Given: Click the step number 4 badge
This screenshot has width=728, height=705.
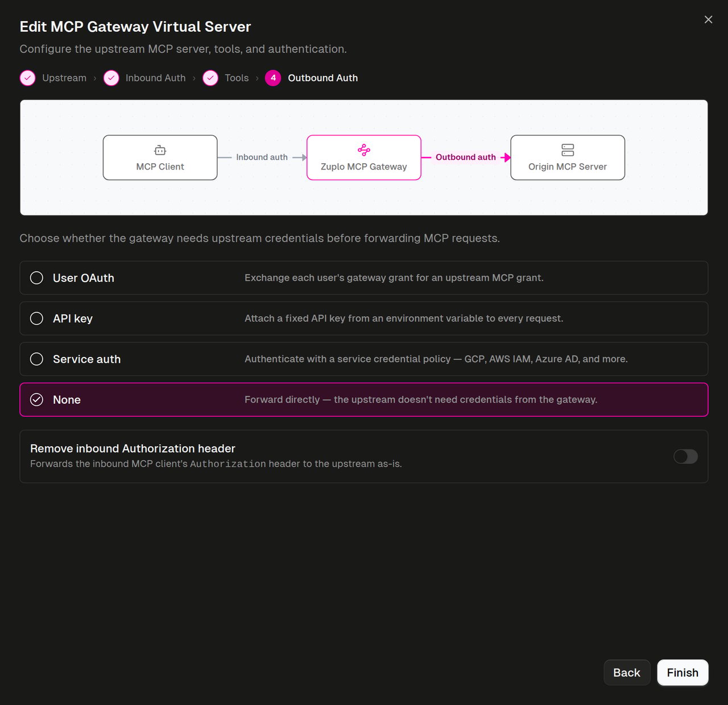Looking at the screenshot, I should pyautogui.click(x=273, y=78).
